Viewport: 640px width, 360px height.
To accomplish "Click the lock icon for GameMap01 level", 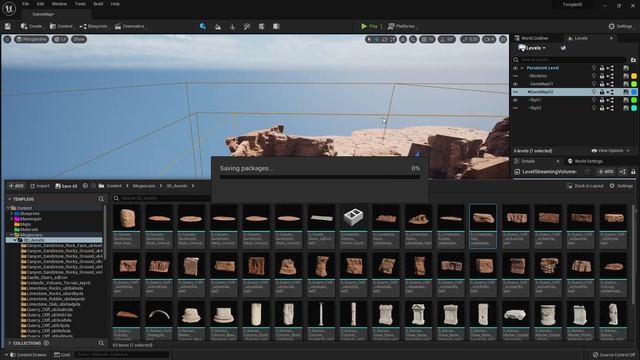I will (602, 84).
